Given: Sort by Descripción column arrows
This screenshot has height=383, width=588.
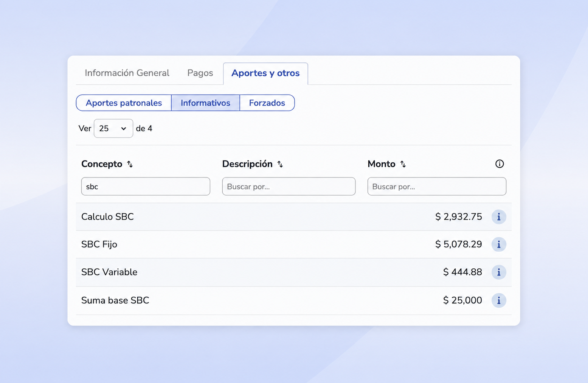Looking at the screenshot, I should [x=280, y=164].
